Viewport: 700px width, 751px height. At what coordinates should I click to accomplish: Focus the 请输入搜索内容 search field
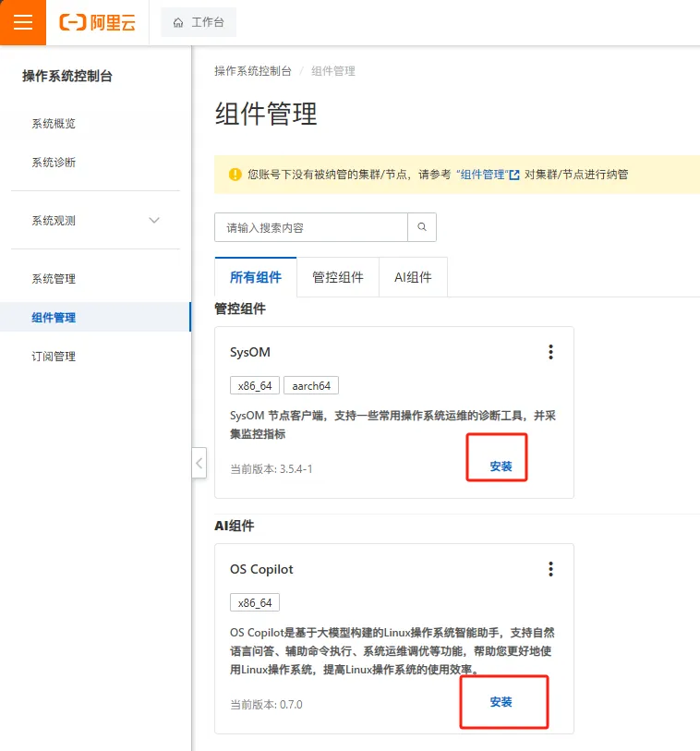click(311, 227)
